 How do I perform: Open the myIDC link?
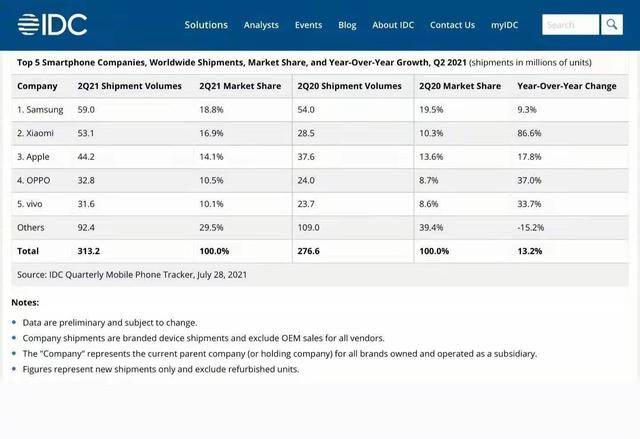pyautogui.click(x=504, y=25)
